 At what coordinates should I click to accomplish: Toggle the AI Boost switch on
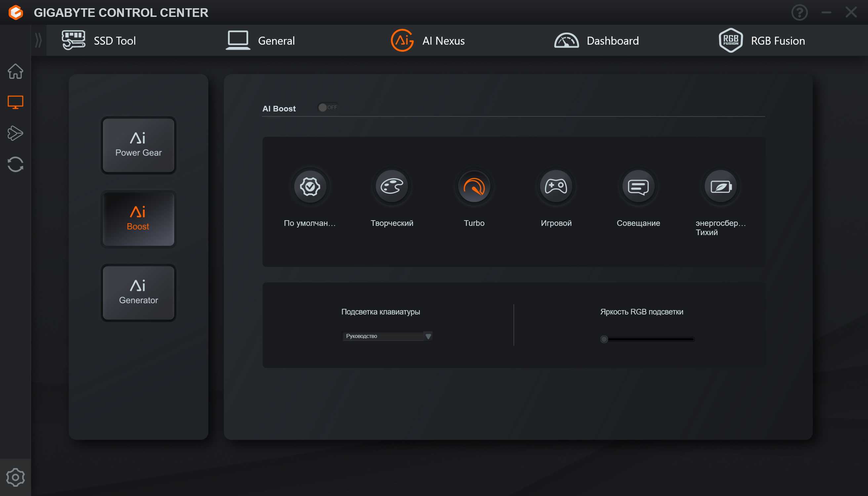328,108
